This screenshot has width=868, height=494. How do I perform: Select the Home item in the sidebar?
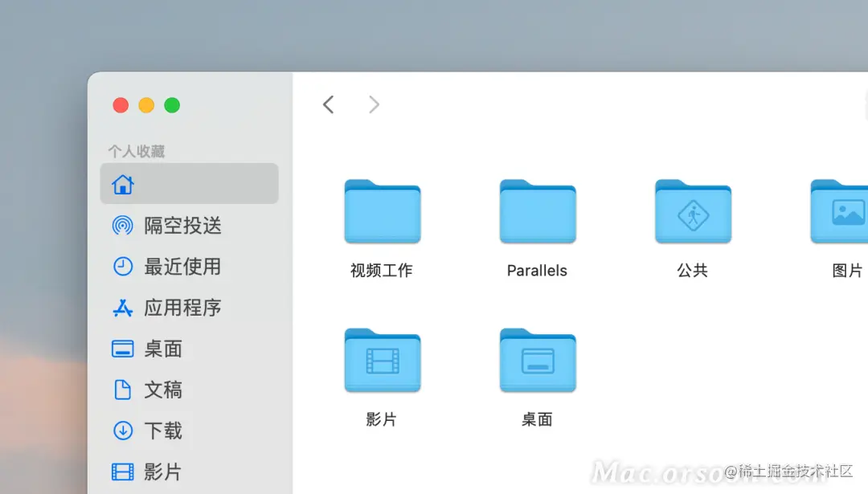click(x=189, y=184)
